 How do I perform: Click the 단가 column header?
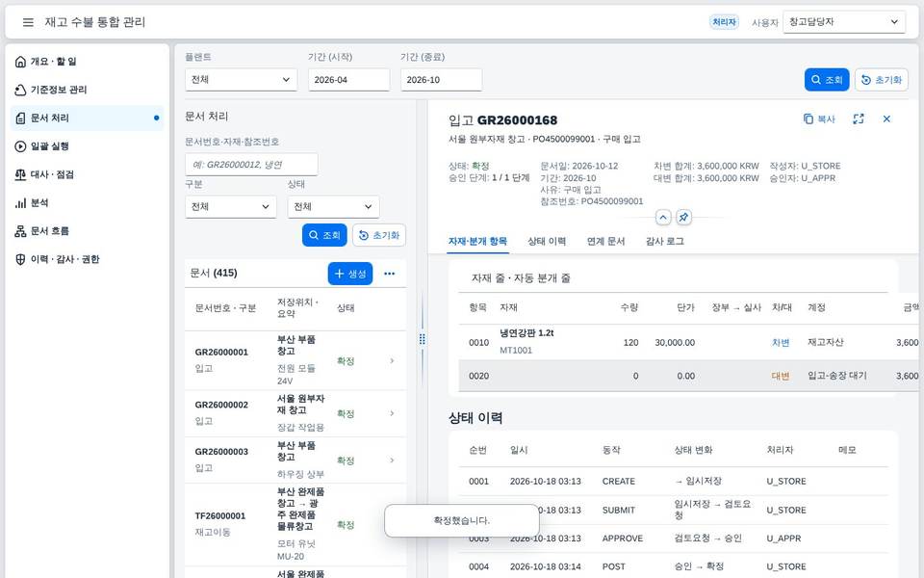coord(685,307)
